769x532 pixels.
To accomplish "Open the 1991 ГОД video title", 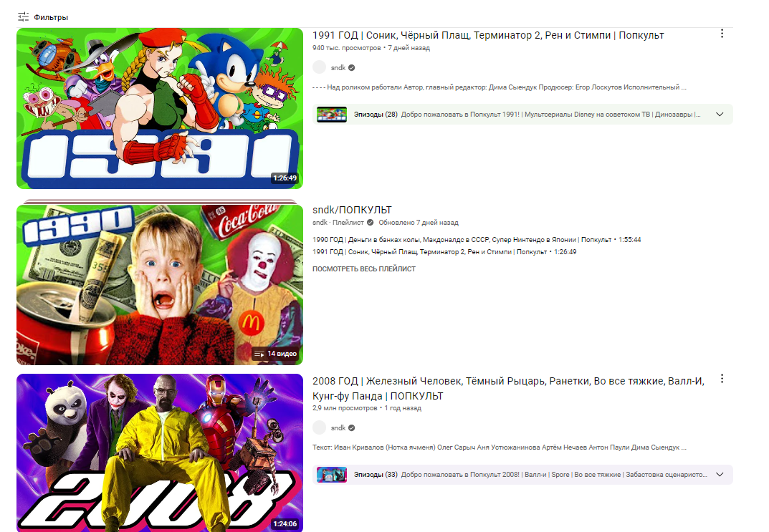I will (x=488, y=35).
